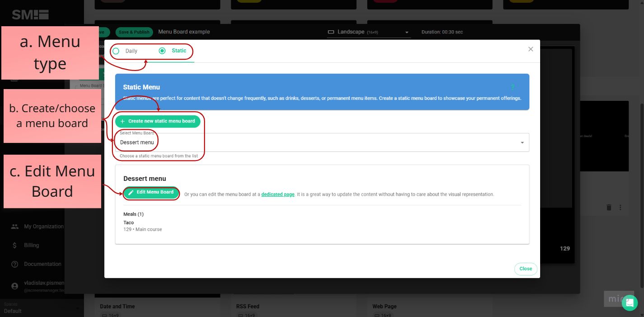Switch to the Daily tab
This screenshot has width=644, height=317.
[x=131, y=51]
